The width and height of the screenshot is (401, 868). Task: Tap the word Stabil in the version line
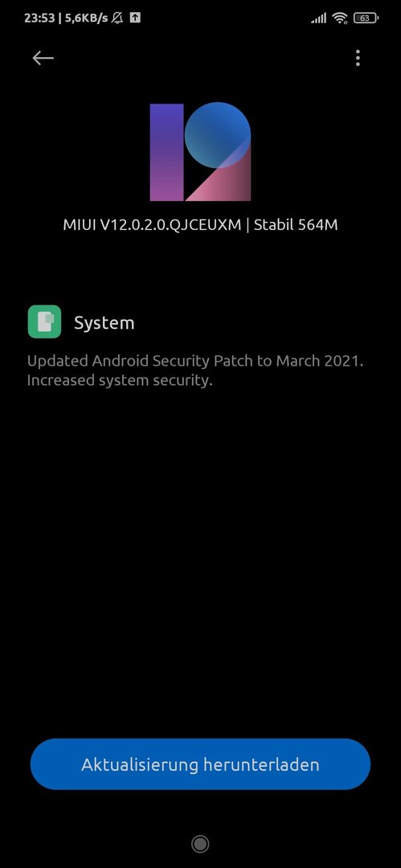coord(273,225)
